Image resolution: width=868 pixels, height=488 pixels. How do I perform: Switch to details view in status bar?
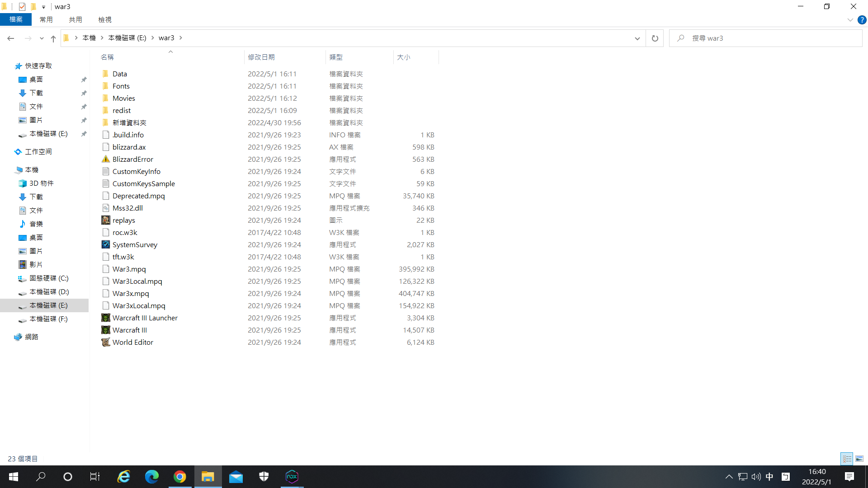847,459
